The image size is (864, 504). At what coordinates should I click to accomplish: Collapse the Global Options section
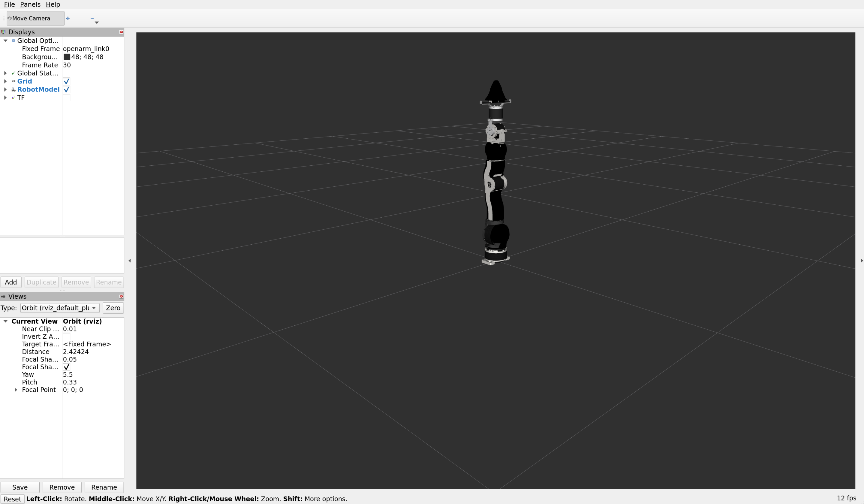click(5, 41)
